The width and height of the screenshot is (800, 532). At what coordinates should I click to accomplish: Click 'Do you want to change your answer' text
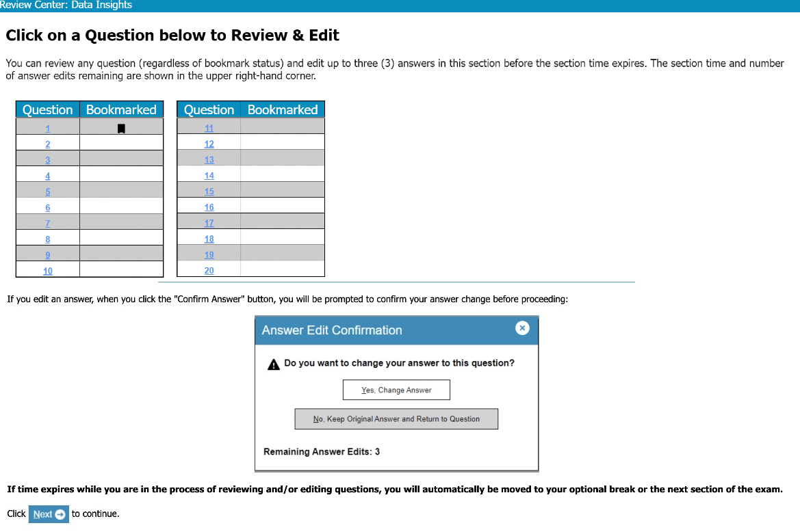click(399, 363)
